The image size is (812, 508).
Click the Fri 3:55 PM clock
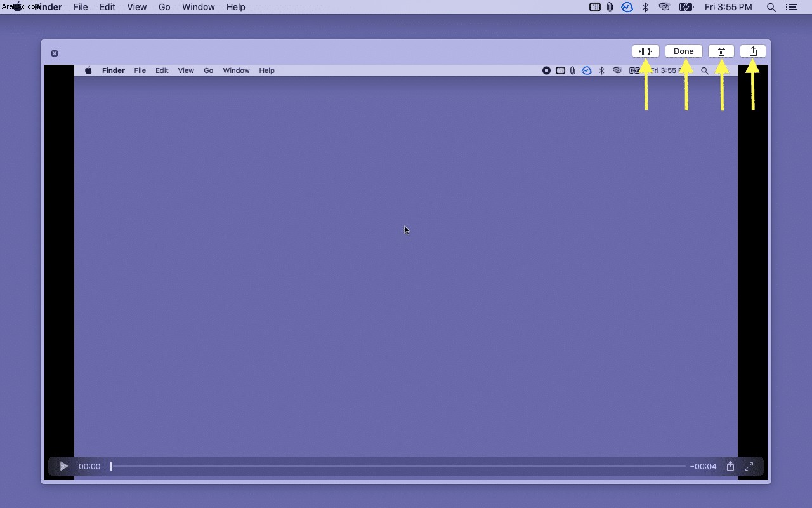[728, 7]
